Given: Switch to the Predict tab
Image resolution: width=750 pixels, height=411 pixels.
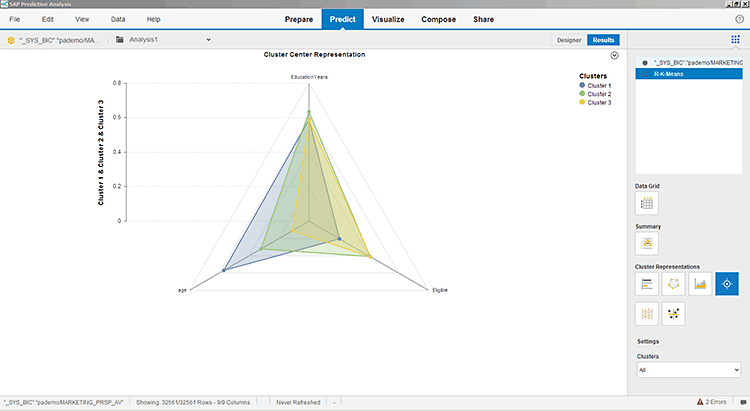Looking at the screenshot, I should pyautogui.click(x=342, y=19).
